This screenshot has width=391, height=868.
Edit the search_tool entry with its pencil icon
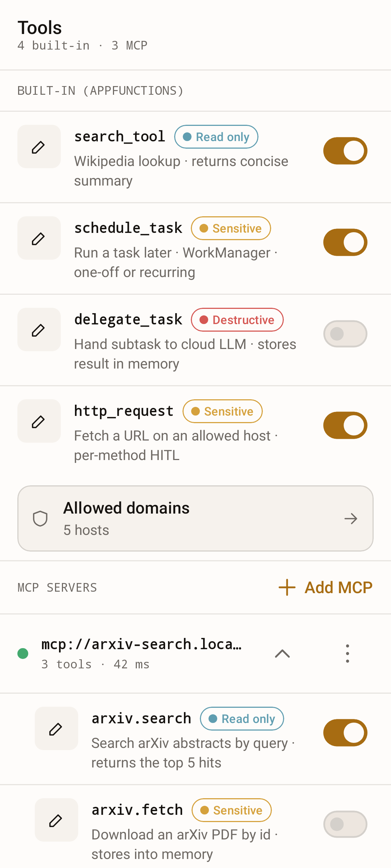click(x=39, y=146)
